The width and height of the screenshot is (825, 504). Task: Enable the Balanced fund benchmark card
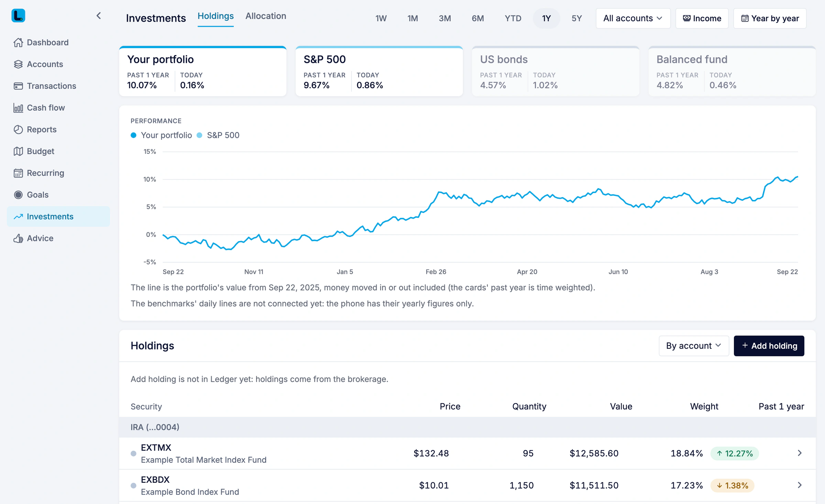[x=732, y=71]
